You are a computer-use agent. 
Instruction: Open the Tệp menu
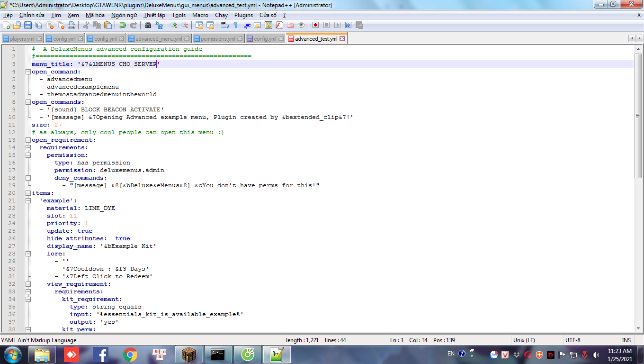[8, 15]
